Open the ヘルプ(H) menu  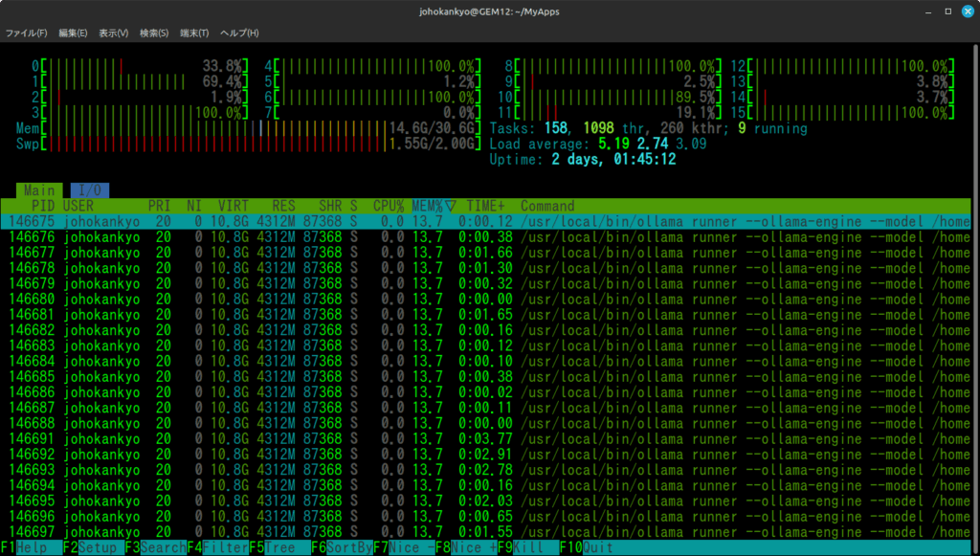[239, 33]
